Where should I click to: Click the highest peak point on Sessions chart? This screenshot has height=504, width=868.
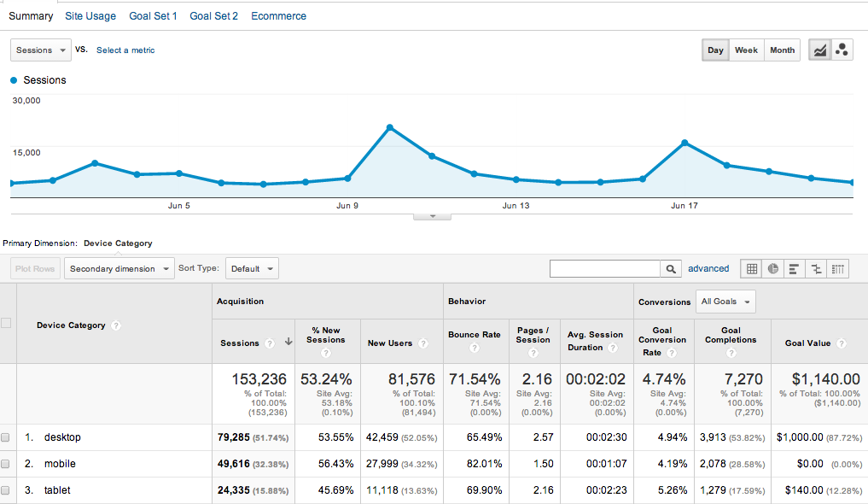point(389,127)
